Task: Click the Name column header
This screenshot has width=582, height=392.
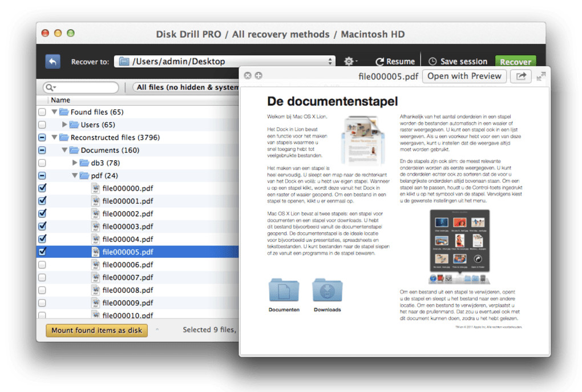Action: (x=60, y=100)
